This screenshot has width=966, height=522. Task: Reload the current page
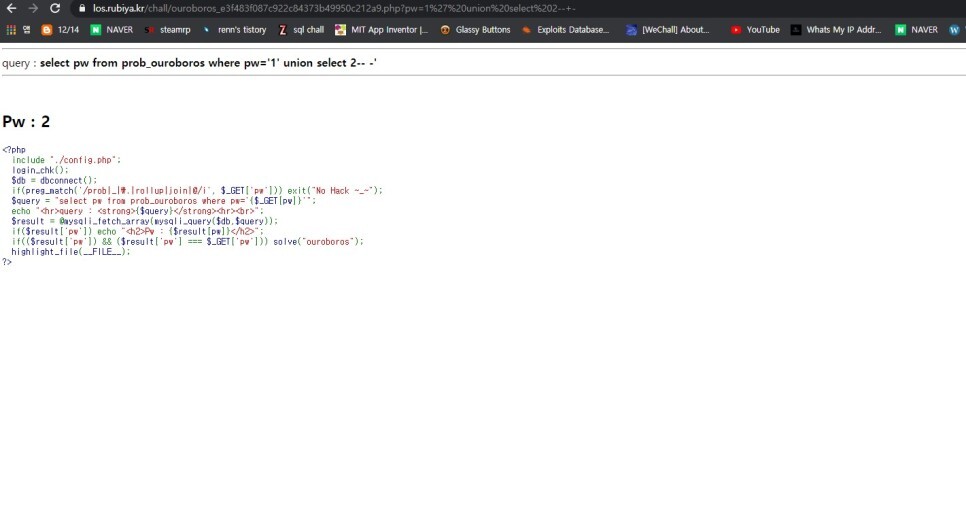(x=55, y=8)
